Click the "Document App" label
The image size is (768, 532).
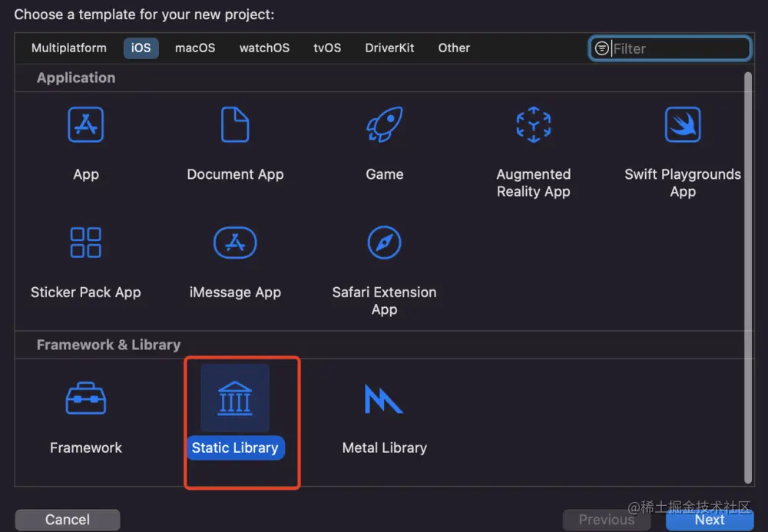[x=235, y=174]
